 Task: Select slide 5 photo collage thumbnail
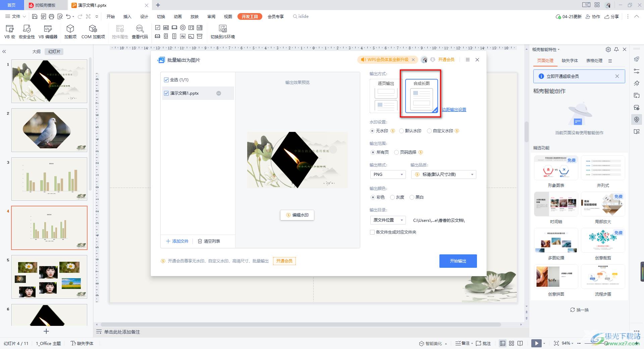click(49, 277)
